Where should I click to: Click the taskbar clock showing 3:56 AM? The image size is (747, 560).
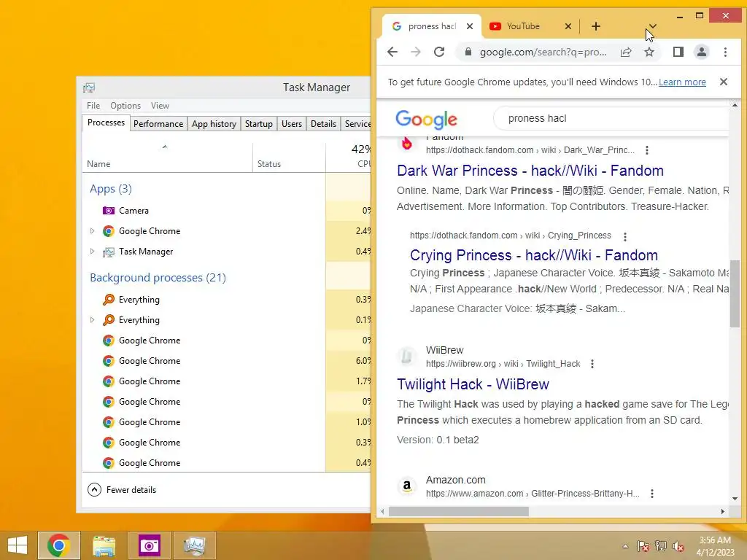[715, 546]
